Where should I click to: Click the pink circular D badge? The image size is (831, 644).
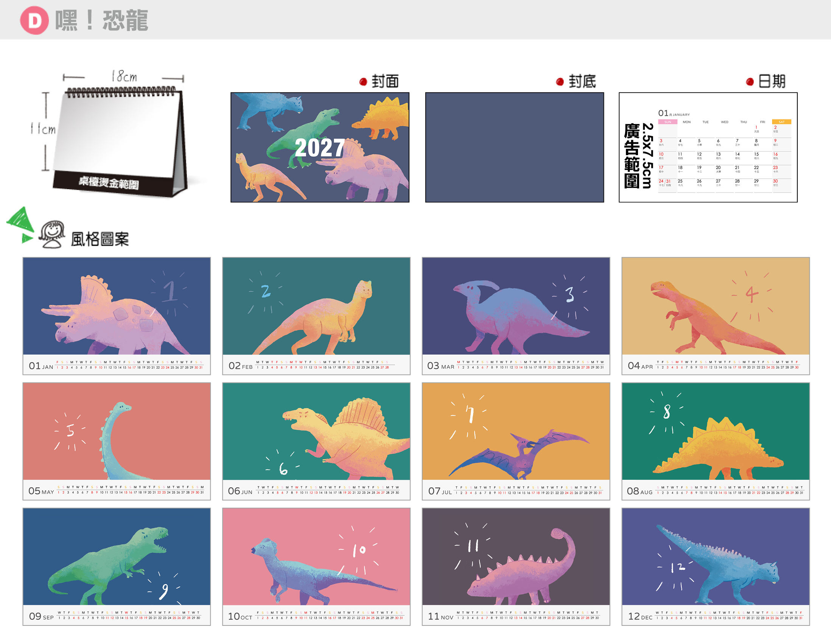click(34, 20)
